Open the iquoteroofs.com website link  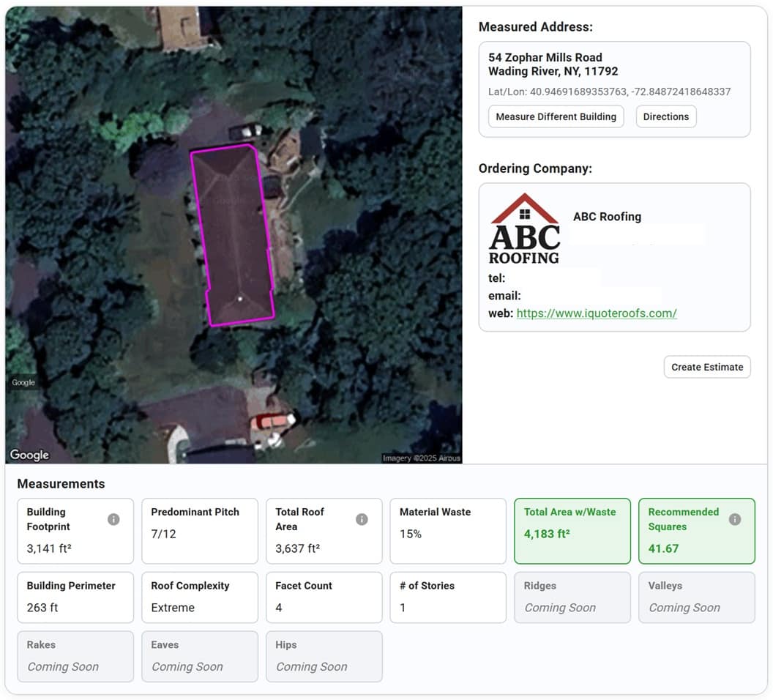coord(596,313)
